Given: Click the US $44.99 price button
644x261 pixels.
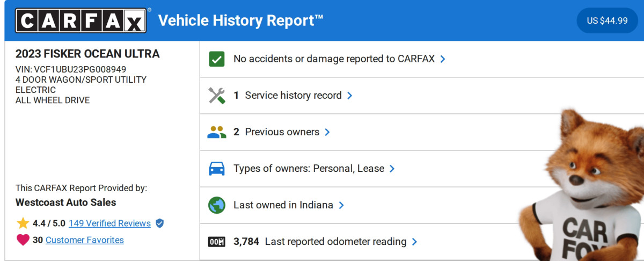Looking at the screenshot, I should pyautogui.click(x=607, y=21).
